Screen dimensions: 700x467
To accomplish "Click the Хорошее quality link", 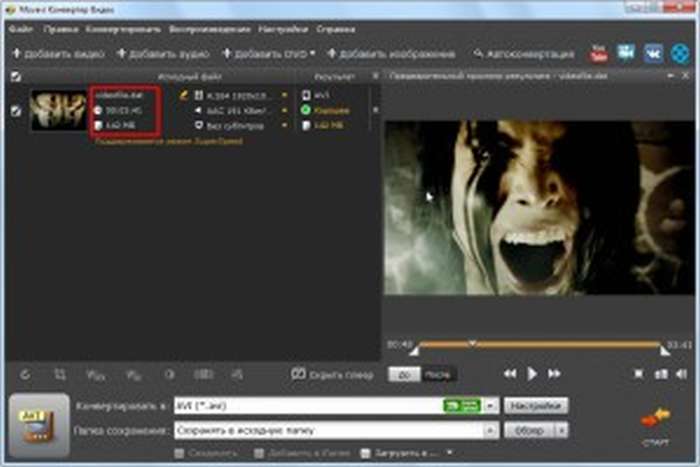I will 332,110.
